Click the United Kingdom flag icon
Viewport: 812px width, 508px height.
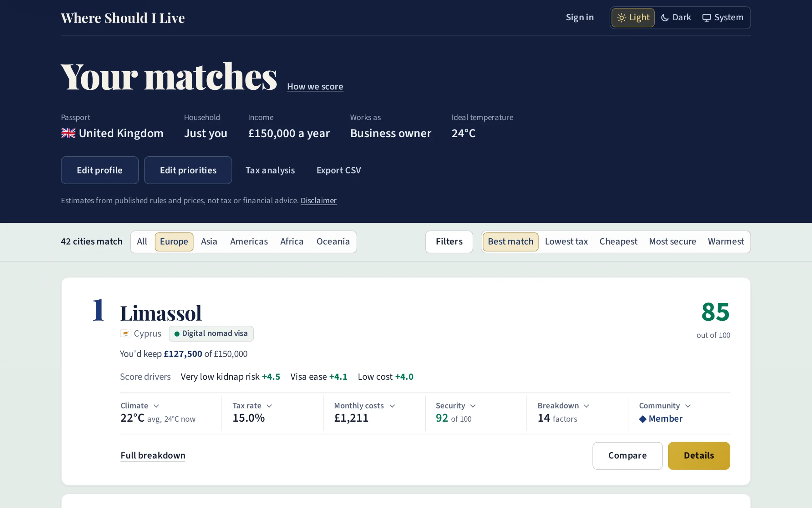(x=68, y=133)
